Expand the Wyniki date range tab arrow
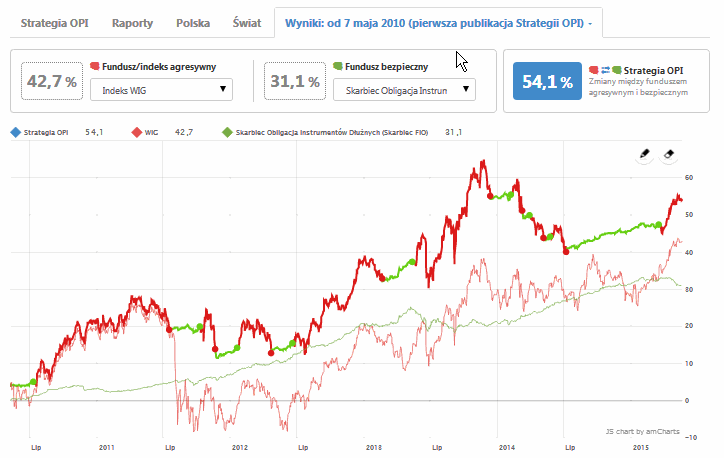724x458 pixels. tap(590, 22)
